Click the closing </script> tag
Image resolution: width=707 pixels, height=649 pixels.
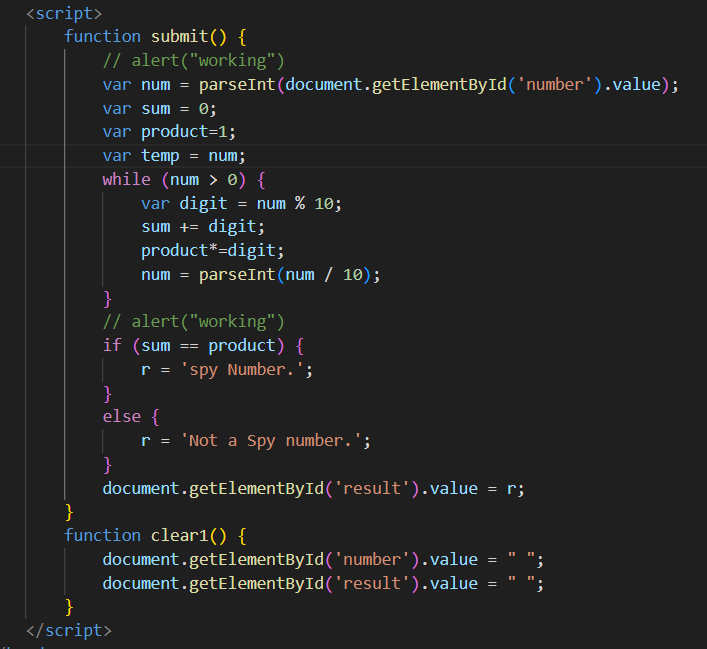68,630
